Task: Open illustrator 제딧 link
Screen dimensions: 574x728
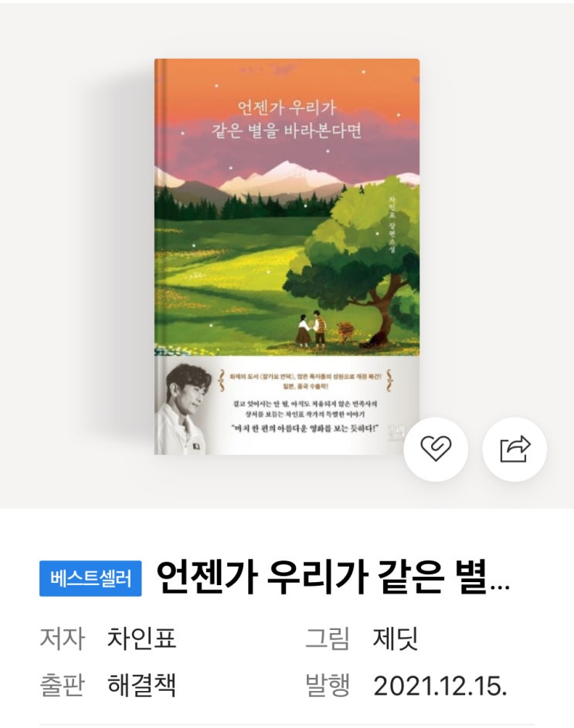Action: 396,639
